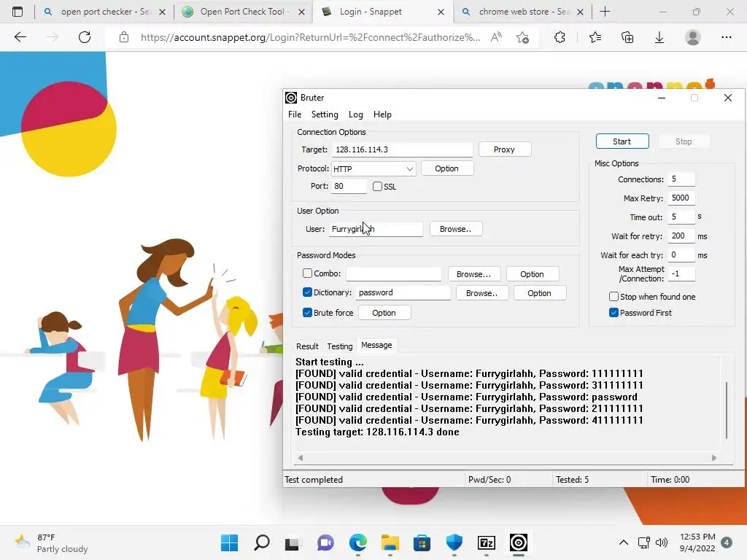747x560 pixels.
Task: Add this page to favorites
Action: pos(522,37)
